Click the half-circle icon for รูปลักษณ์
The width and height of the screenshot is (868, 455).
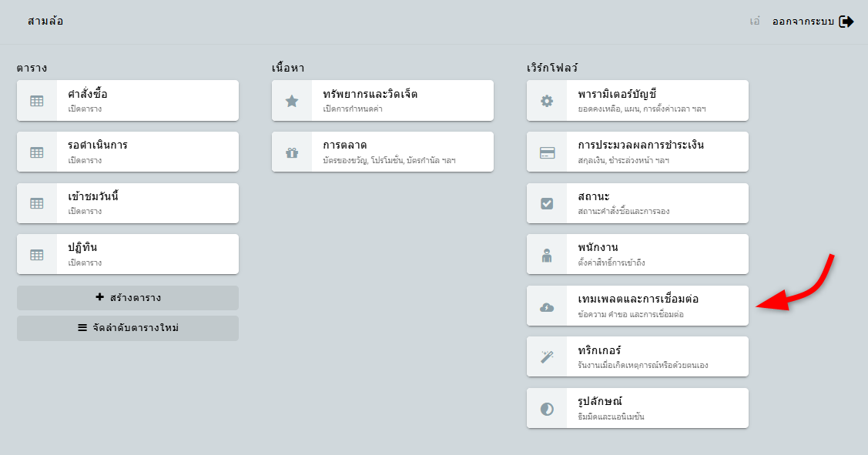[547, 409]
